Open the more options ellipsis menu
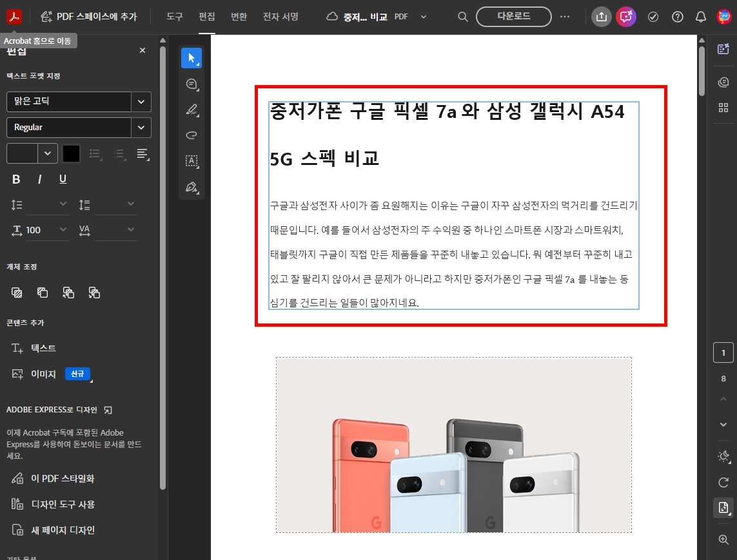Viewport: 737px width, 560px height. pyautogui.click(x=565, y=17)
